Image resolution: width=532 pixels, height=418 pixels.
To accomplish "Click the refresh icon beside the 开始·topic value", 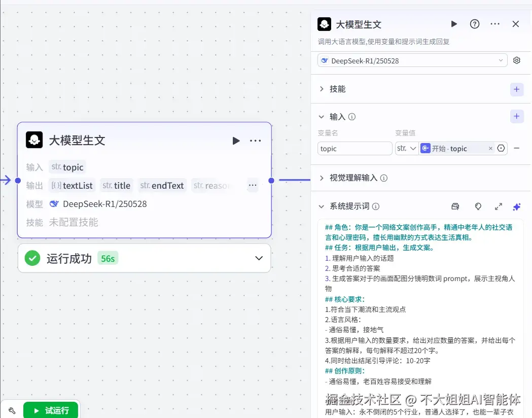I will tap(501, 148).
